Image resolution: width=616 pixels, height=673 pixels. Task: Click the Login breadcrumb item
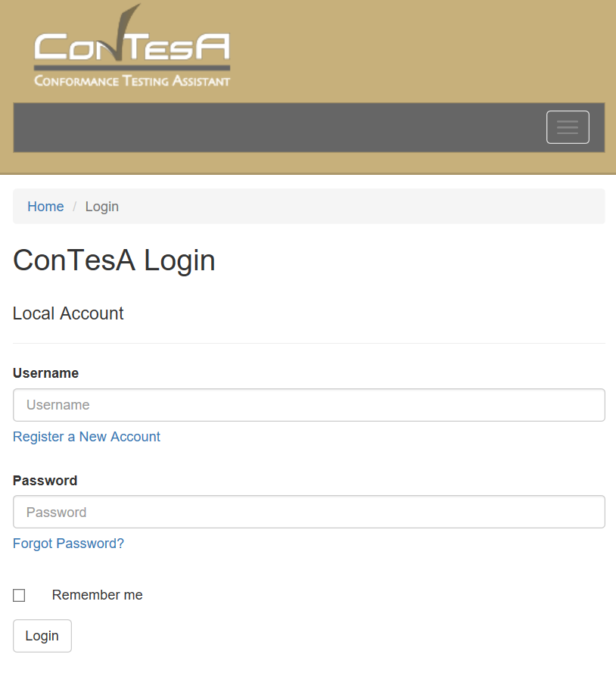click(x=101, y=207)
